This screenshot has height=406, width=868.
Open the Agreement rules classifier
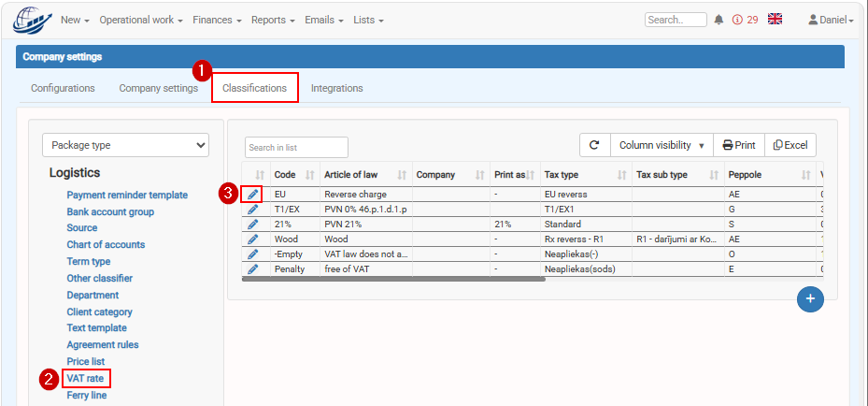pyautogui.click(x=103, y=344)
